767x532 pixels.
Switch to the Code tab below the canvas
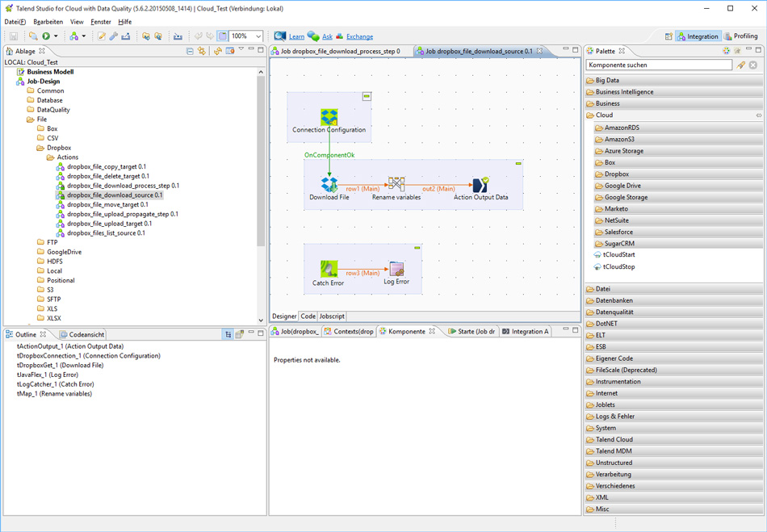(x=308, y=316)
